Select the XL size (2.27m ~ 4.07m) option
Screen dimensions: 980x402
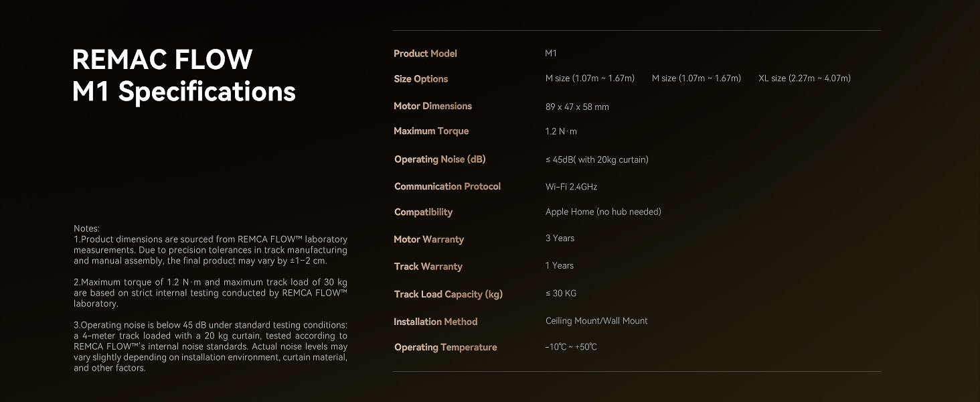[804, 78]
